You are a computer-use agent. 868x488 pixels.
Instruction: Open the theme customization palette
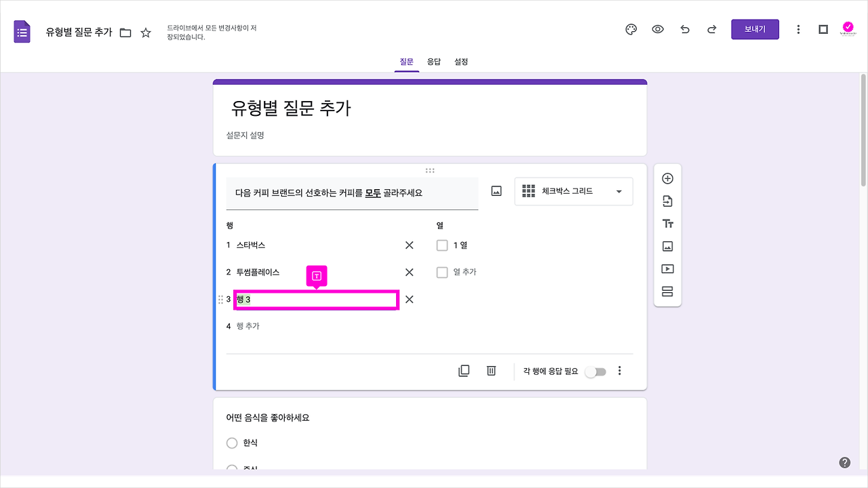coord(631,29)
